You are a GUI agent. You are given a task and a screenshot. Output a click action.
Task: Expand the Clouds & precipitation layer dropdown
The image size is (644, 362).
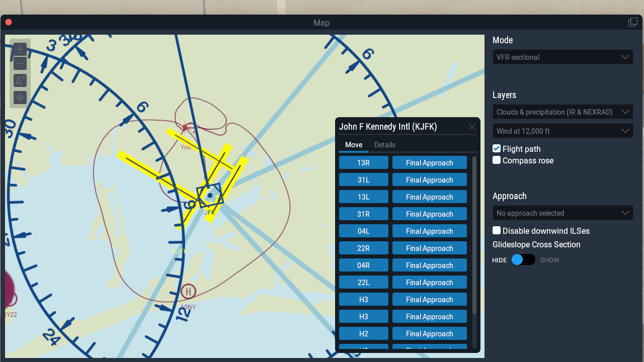[563, 112]
